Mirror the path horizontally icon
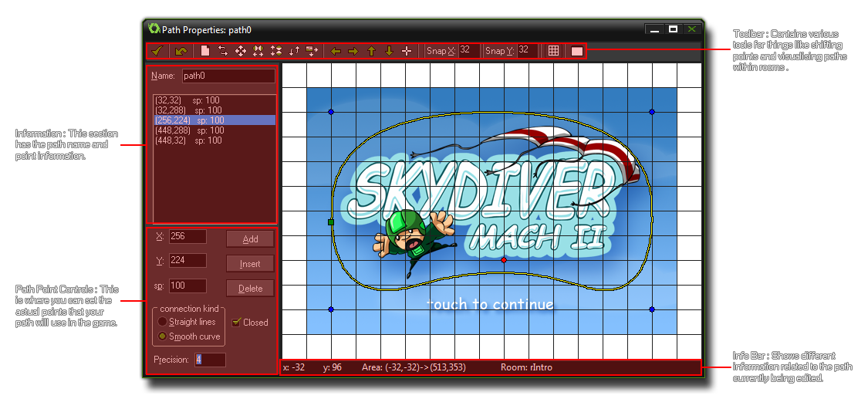This screenshot has height=409, width=868. coord(258,51)
